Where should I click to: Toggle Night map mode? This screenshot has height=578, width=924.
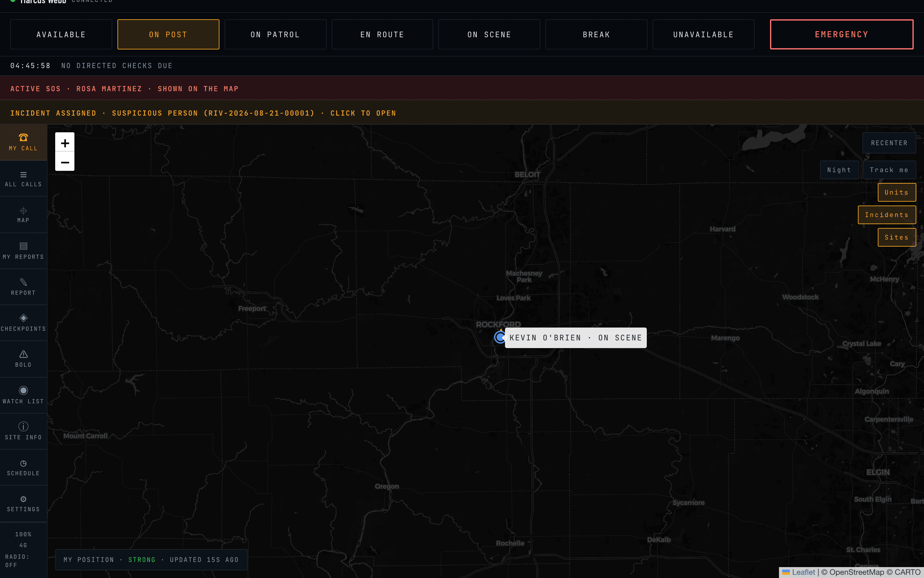click(839, 170)
